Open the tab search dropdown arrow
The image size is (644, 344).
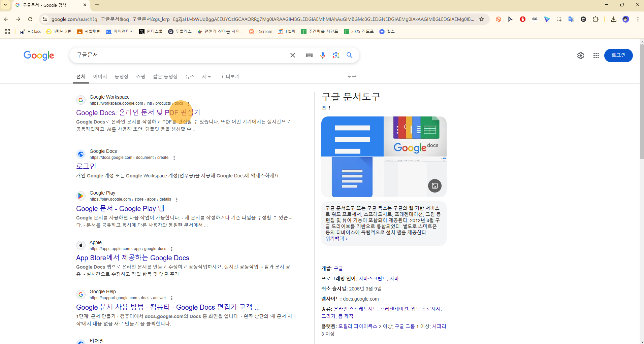5,5
